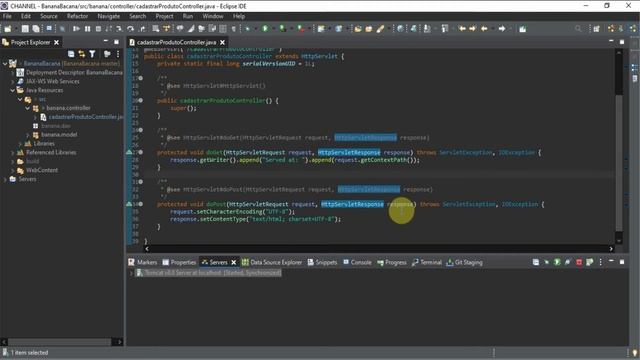Open the Source menu

49,16
